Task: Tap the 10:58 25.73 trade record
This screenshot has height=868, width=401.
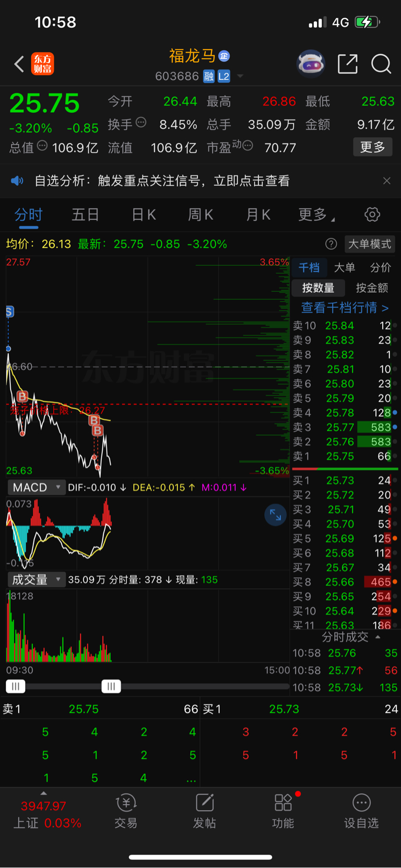Action: point(345,687)
